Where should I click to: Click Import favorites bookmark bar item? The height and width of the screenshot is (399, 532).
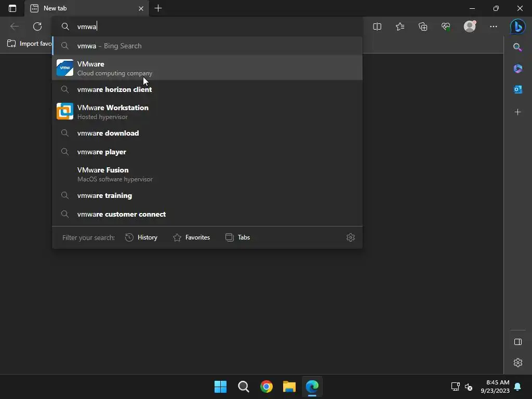coord(29,44)
